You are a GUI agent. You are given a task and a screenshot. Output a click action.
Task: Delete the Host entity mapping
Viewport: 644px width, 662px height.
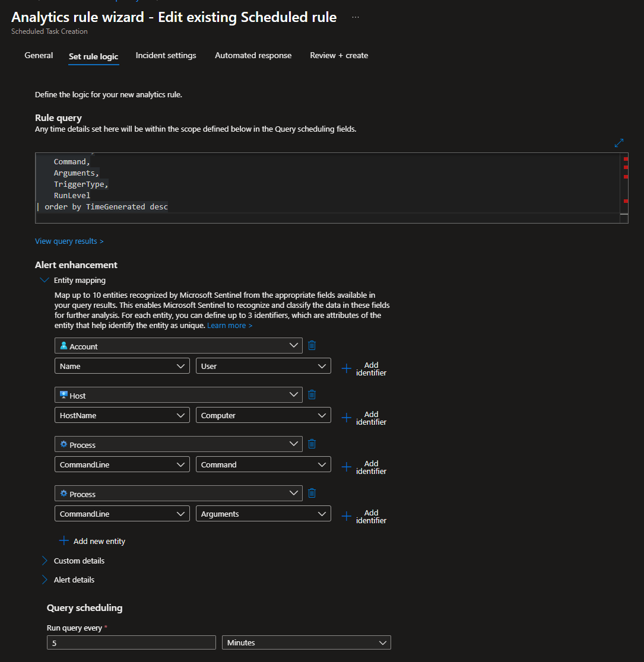tap(312, 394)
